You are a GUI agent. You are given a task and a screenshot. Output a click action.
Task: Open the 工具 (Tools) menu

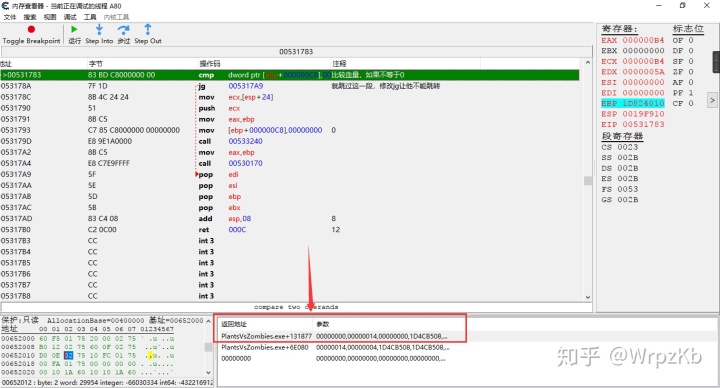point(90,17)
